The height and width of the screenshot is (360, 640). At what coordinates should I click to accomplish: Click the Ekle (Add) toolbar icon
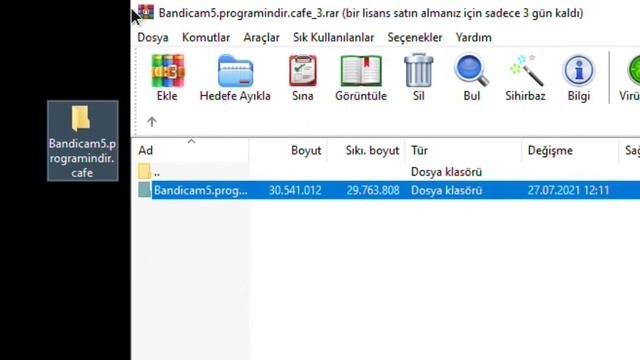pos(167,71)
